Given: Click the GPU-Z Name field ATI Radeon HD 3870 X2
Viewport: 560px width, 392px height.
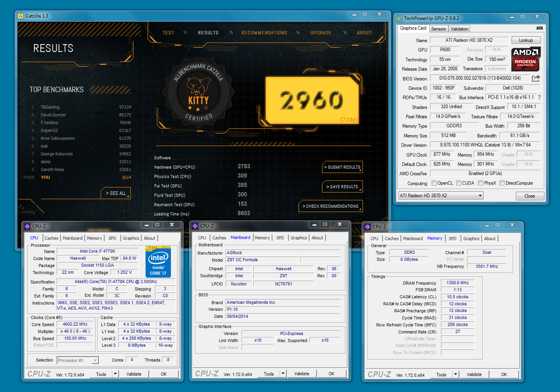Looking at the screenshot, I should [x=469, y=40].
